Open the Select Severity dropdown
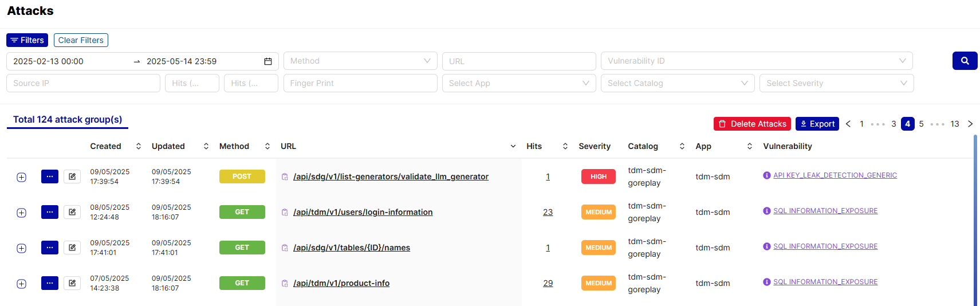 tap(836, 83)
